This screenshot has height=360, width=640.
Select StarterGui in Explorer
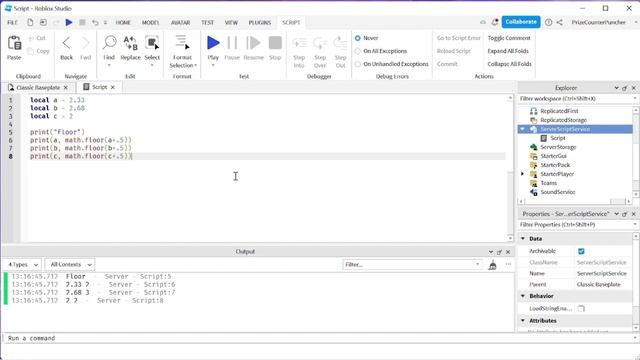point(553,156)
